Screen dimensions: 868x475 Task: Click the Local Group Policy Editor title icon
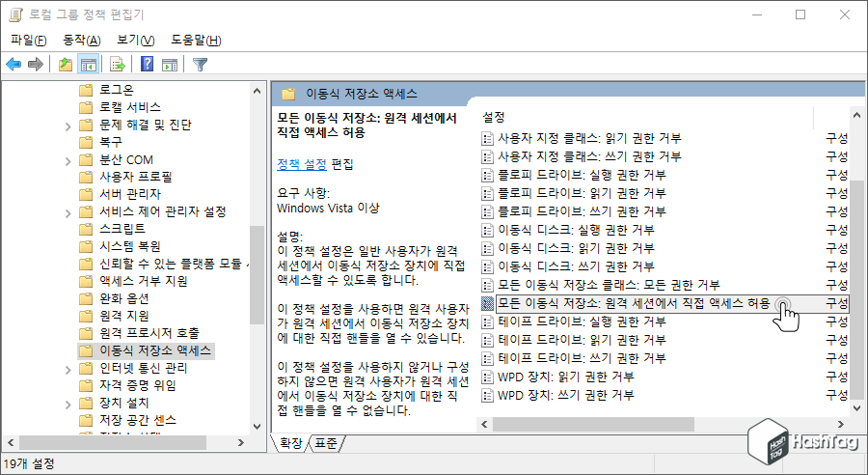click(x=15, y=14)
